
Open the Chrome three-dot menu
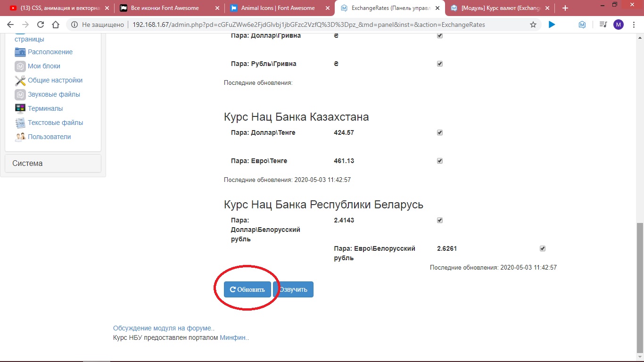point(634,25)
